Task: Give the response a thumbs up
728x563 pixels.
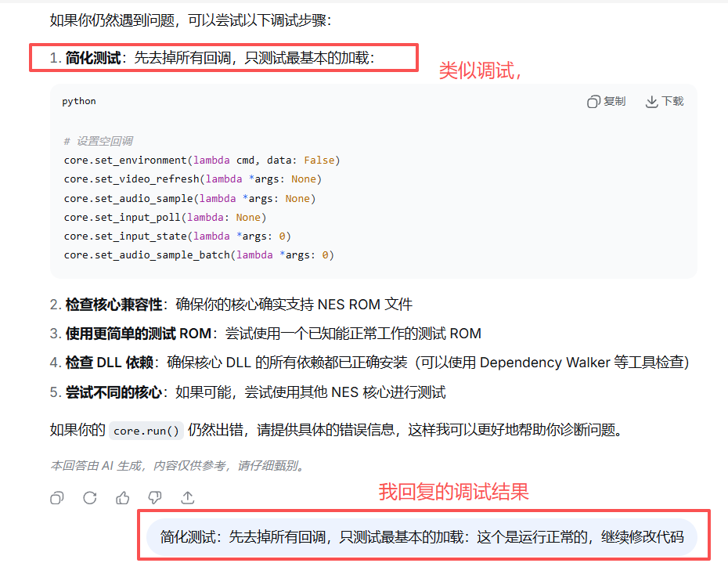Action: point(123,498)
